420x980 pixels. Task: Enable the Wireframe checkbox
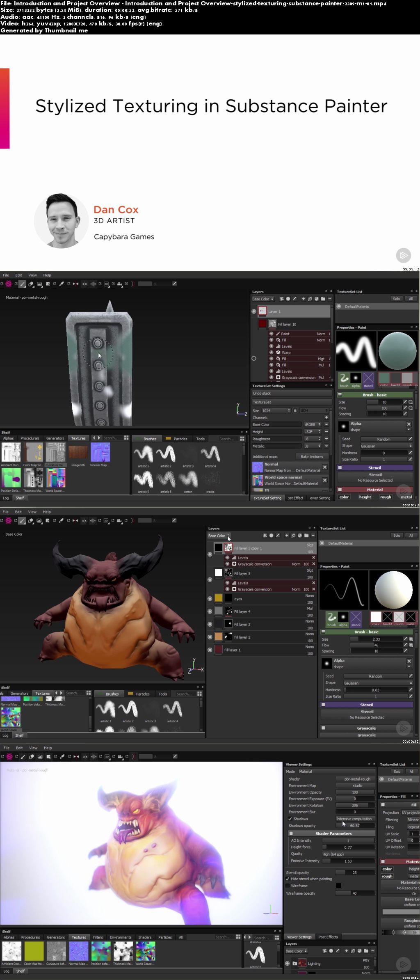pyautogui.click(x=288, y=886)
